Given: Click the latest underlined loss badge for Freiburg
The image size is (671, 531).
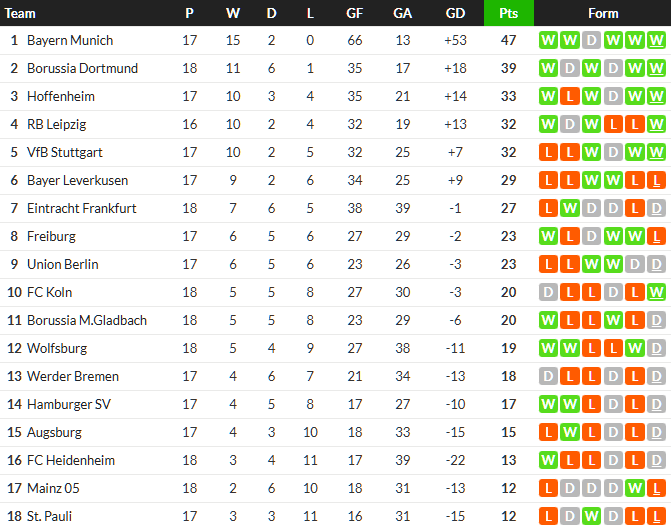Looking at the screenshot, I should coord(656,237).
